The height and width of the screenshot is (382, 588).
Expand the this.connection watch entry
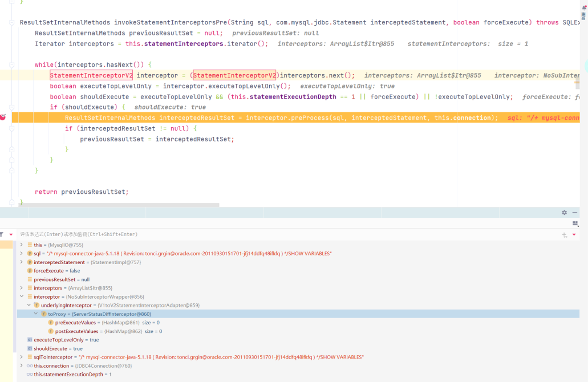[22, 366]
